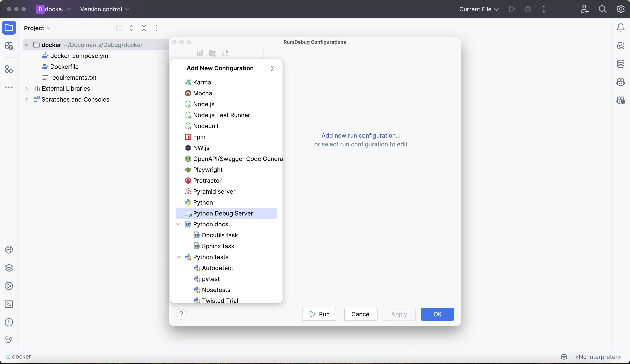
Task: Click the Add new run configuration link
Action: tap(361, 136)
